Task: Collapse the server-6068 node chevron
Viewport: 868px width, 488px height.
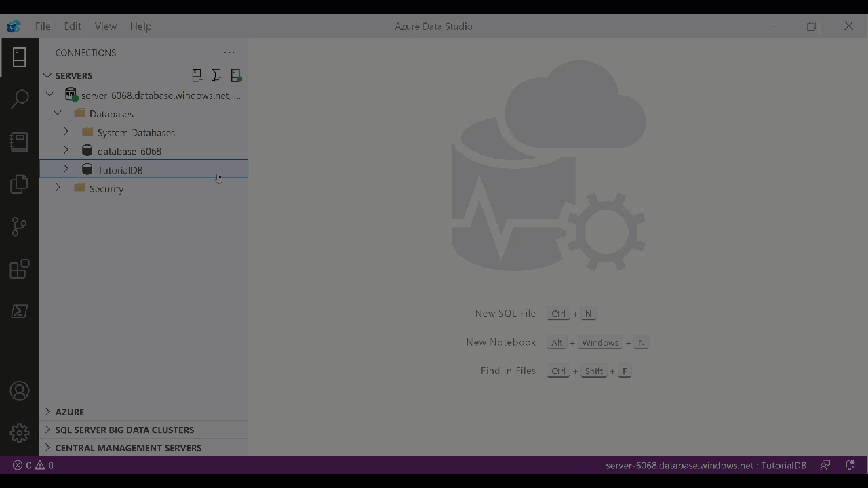Action: 50,95
